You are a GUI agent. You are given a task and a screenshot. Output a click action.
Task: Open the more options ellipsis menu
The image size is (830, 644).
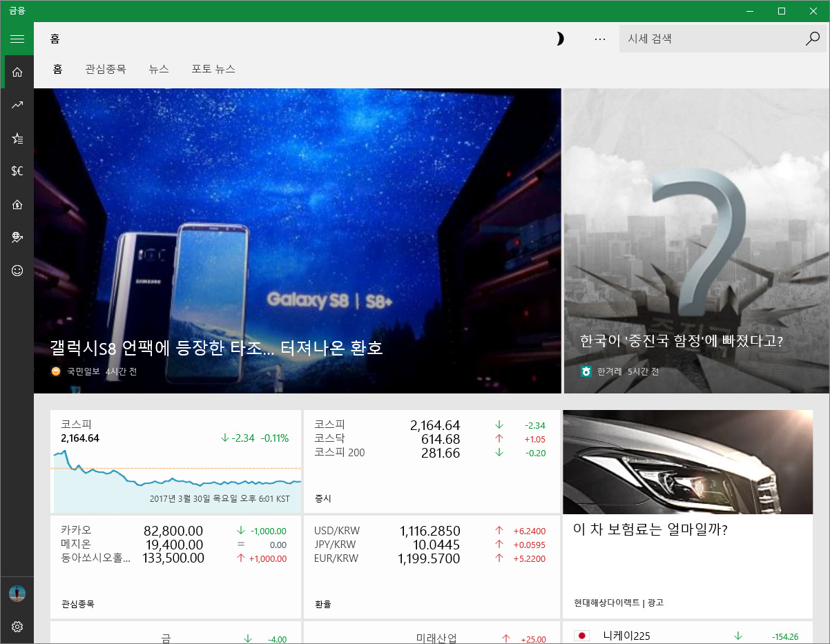coord(600,39)
